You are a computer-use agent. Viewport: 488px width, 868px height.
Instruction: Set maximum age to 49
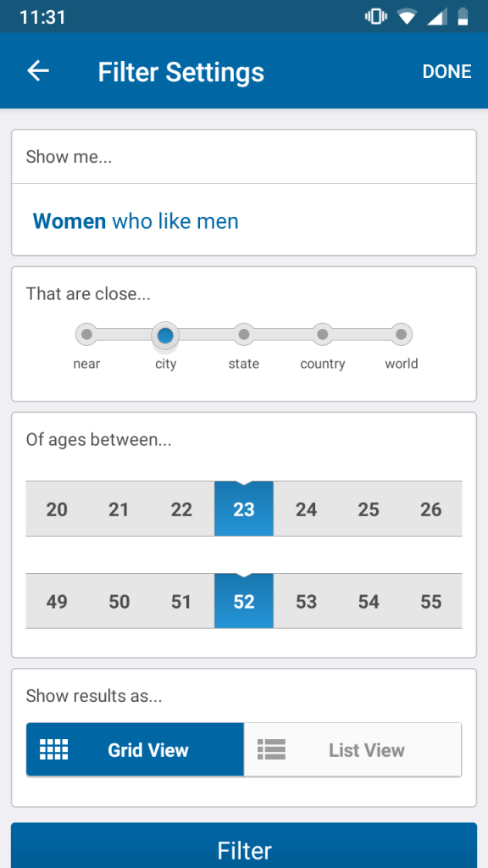57,601
